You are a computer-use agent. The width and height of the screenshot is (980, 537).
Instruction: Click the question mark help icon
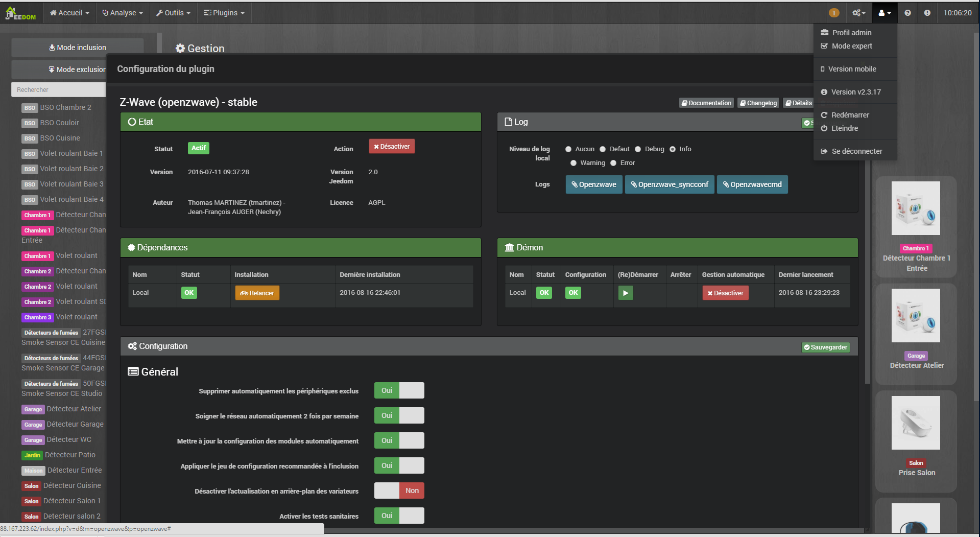pos(907,13)
